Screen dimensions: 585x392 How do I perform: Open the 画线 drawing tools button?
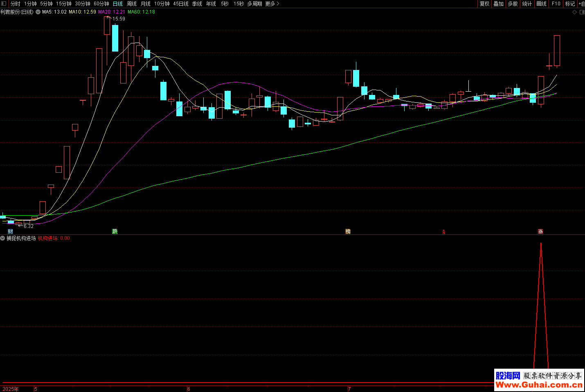click(542, 4)
